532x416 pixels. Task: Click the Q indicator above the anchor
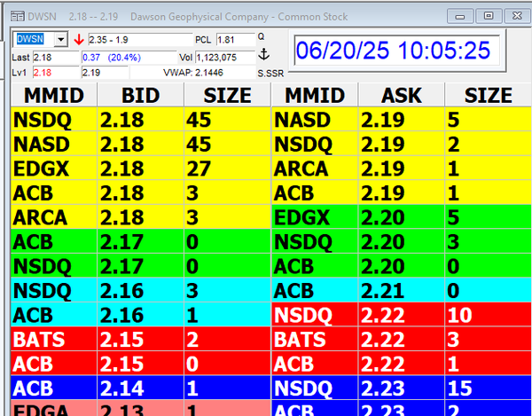tap(261, 37)
